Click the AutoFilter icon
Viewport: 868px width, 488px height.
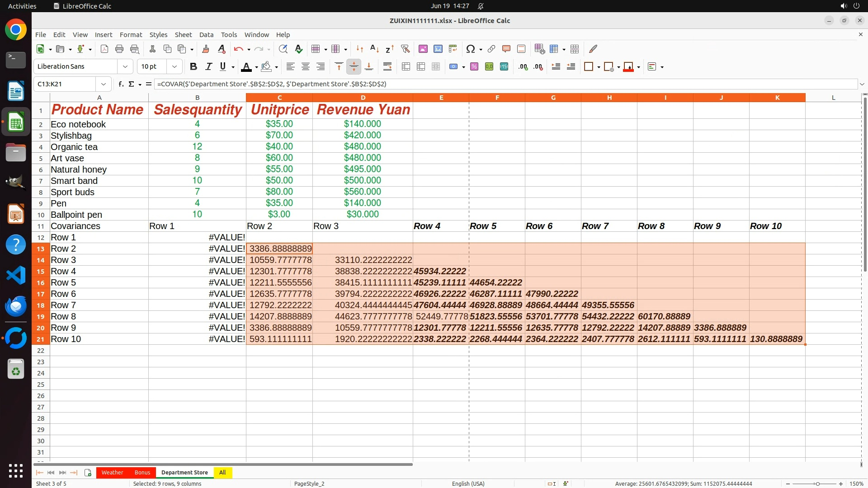pos(405,49)
